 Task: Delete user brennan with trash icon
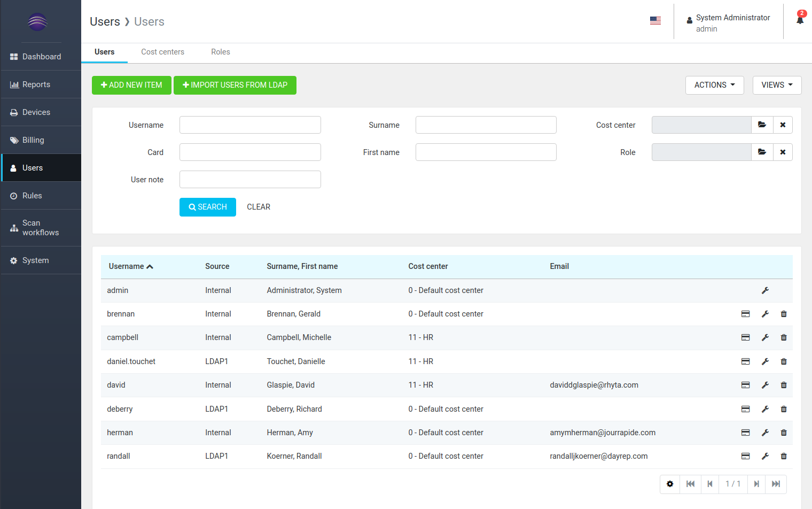pyautogui.click(x=784, y=314)
